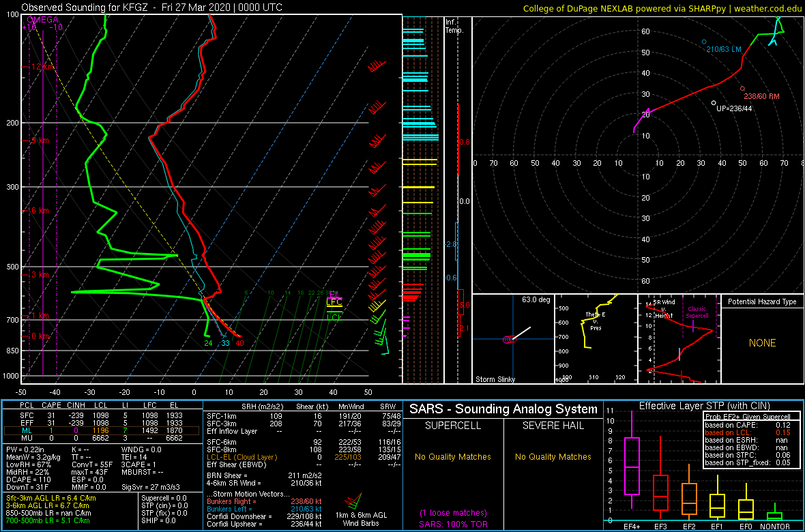Select the EFF parcel row
805x532 pixels.
(102, 422)
